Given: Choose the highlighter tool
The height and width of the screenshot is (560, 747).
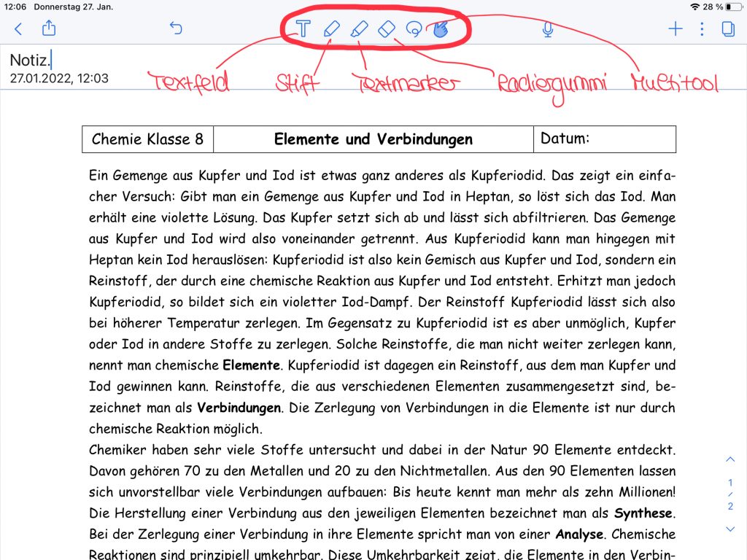Looking at the screenshot, I should tap(359, 29).
